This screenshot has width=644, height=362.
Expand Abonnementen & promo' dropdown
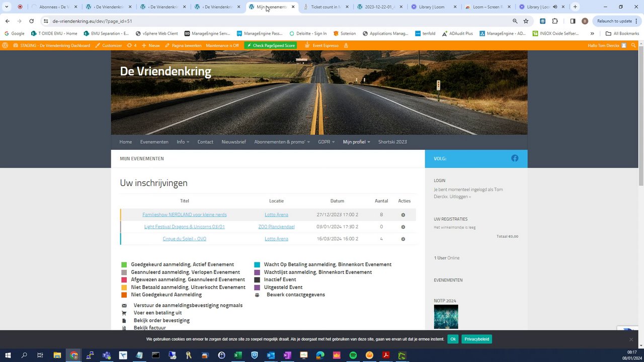click(282, 142)
